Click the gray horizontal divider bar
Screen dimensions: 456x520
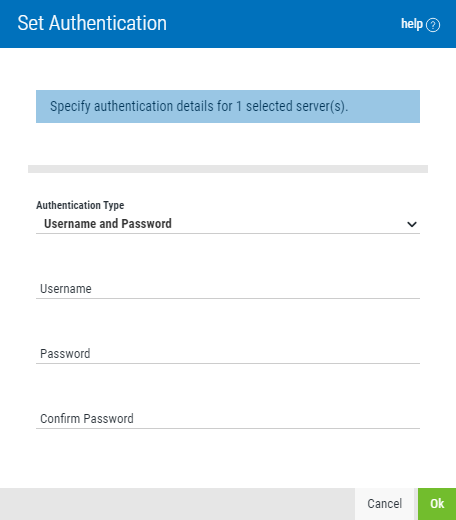[228, 169]
